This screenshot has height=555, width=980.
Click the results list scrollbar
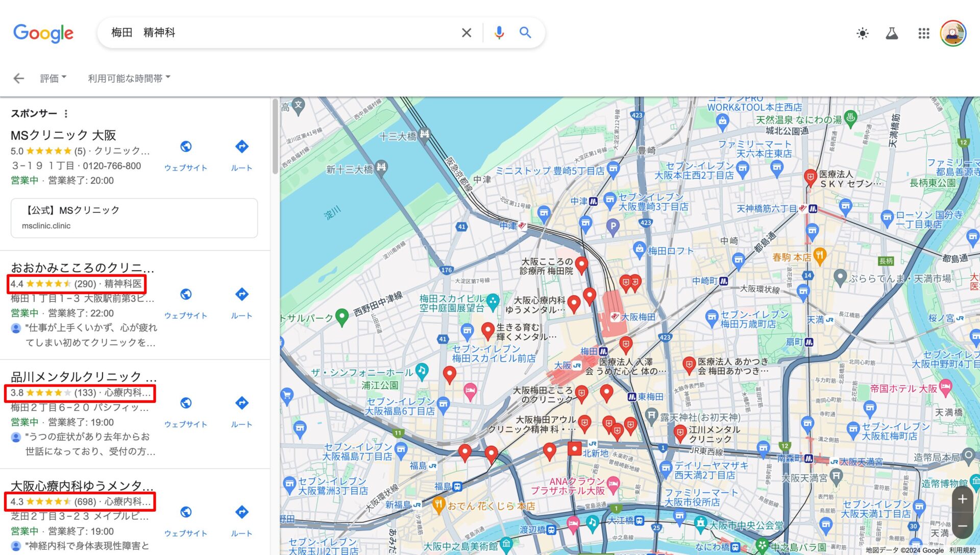[x=275, y=136]
